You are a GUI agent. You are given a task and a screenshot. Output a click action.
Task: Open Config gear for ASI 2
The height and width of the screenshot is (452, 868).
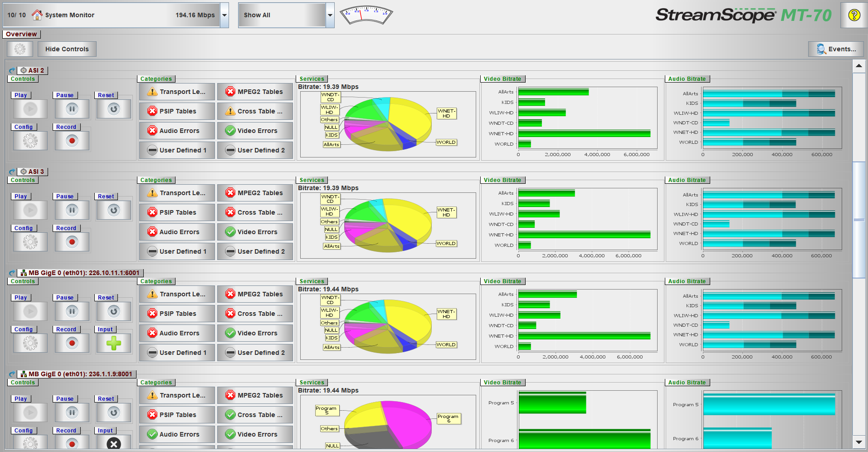(x=30, y=141)
